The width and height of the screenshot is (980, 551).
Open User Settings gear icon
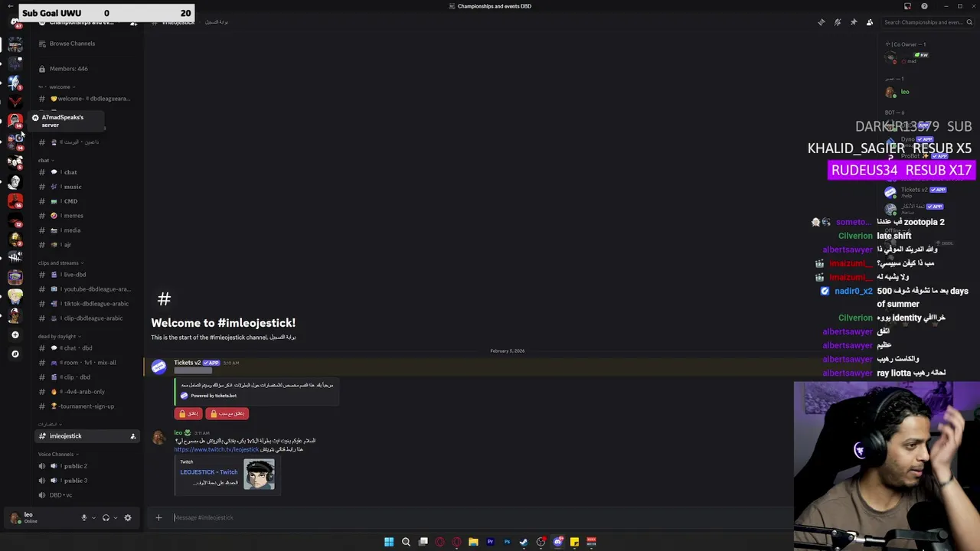click(x=128, y=517)
